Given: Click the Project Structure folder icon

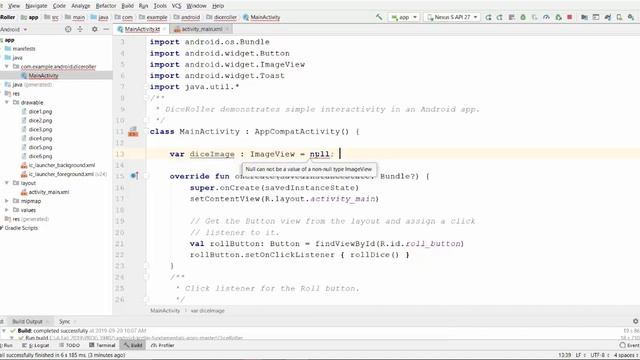Looking at the screenshot, I should tap(584, 17).
